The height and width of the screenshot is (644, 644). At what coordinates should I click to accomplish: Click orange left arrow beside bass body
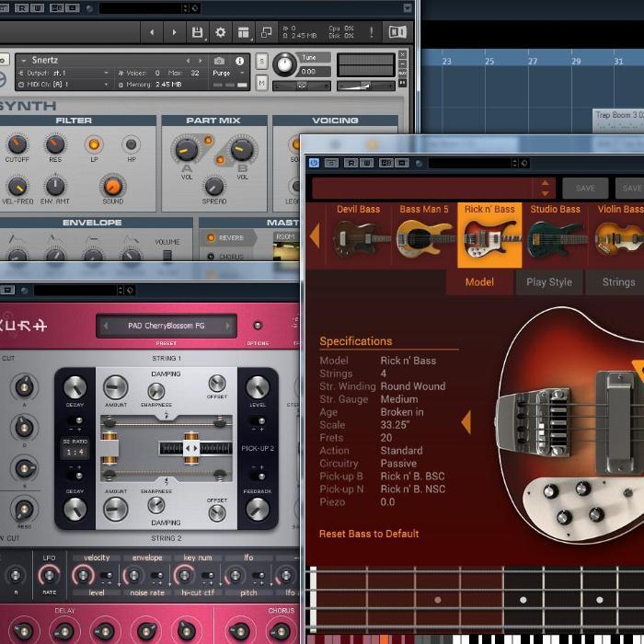[466, 421]
